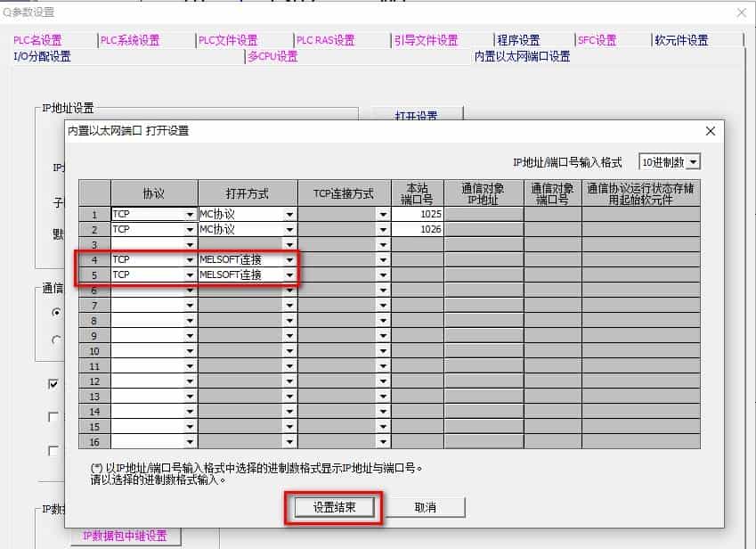Switch to the 多CPU设置 tab
The width and height of the screenshot is (756, 549).
[272, 56]
